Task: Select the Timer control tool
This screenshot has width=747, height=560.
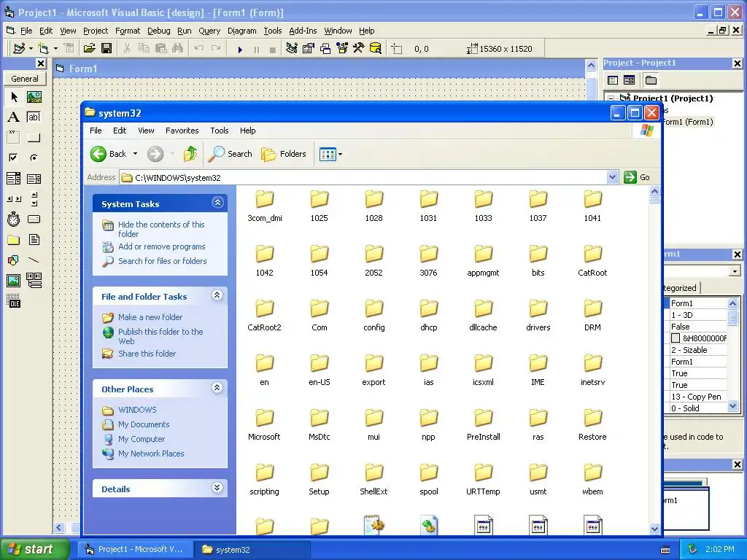Action: (x=13, y=219)
